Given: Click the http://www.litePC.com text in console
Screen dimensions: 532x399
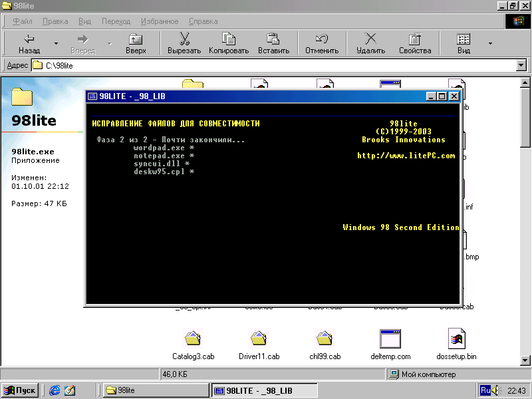Looking at the screenshot, I should tap(406, 156).
